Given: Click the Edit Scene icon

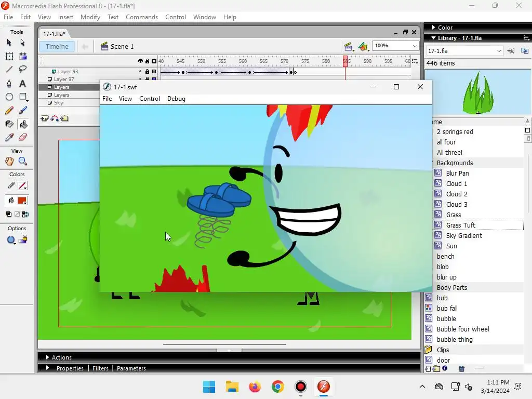Looking at the screenshot, I should coord(348,46).
